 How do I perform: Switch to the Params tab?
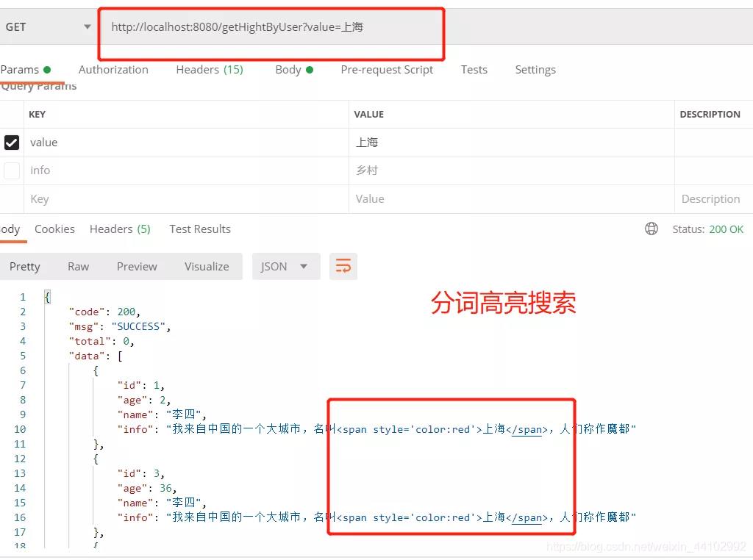pos(26,70)
